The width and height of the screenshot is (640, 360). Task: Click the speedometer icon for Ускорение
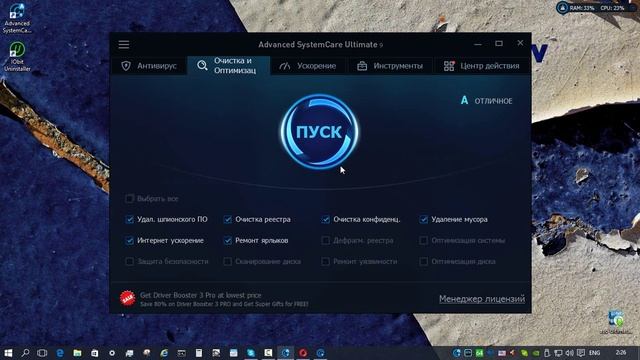[284, 66]
